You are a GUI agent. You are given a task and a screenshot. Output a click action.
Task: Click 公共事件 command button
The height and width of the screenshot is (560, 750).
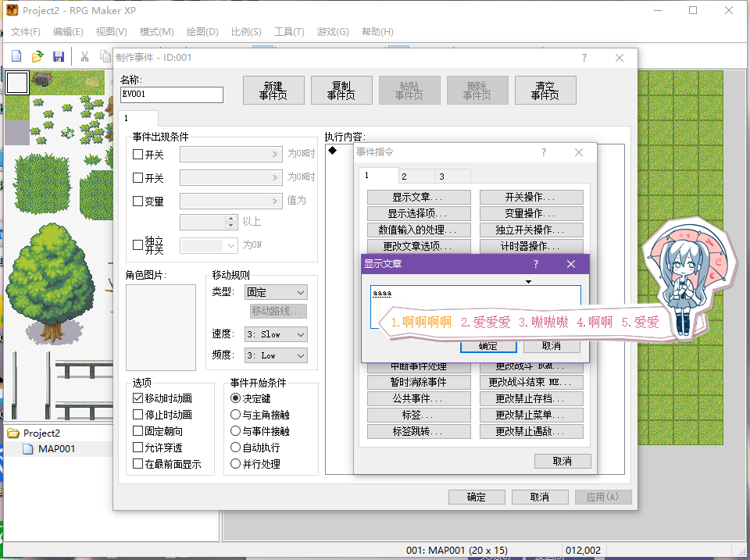point(419,398)
